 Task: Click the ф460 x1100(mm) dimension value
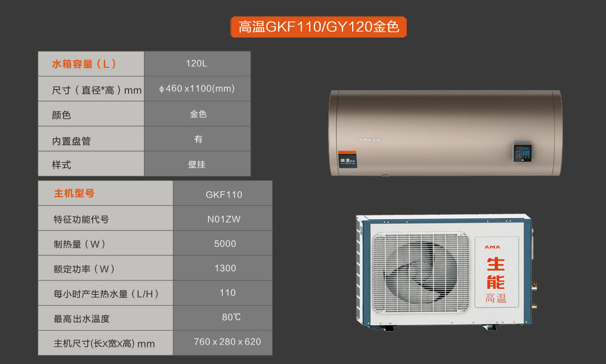pyautogui.click(x=197, y=89)
